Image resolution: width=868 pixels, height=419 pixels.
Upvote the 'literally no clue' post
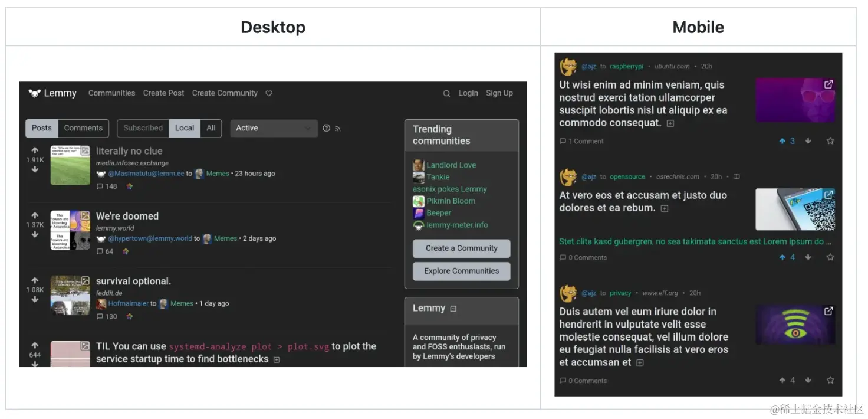click(35, 150)
